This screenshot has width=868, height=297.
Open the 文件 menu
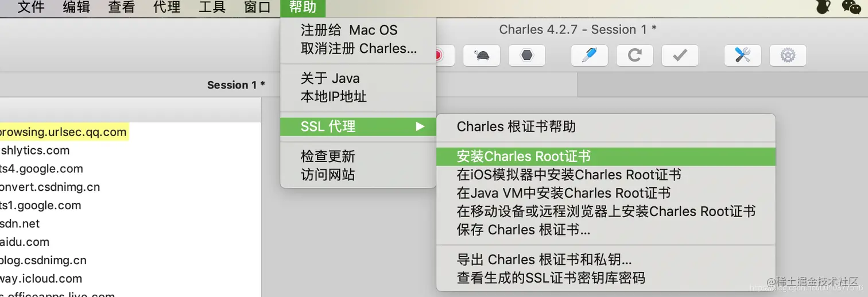pos(31,7)
